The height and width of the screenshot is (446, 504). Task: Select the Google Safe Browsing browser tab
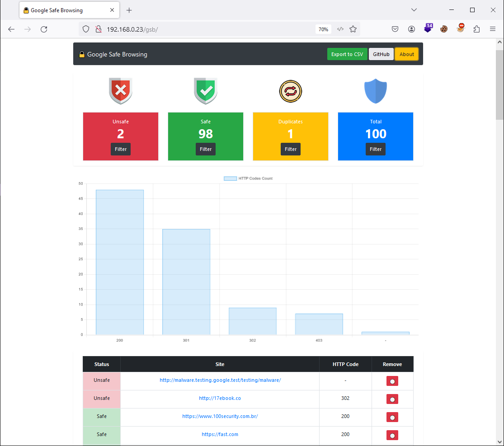69,10
